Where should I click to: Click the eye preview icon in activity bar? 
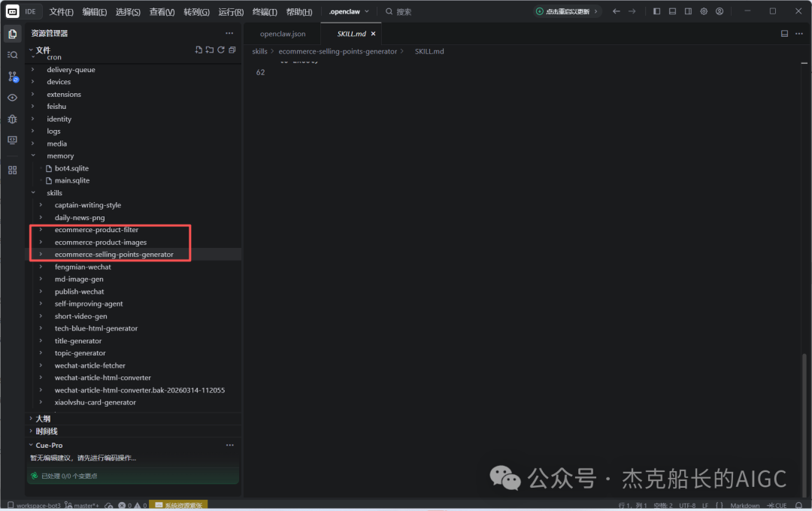point(13,98)
